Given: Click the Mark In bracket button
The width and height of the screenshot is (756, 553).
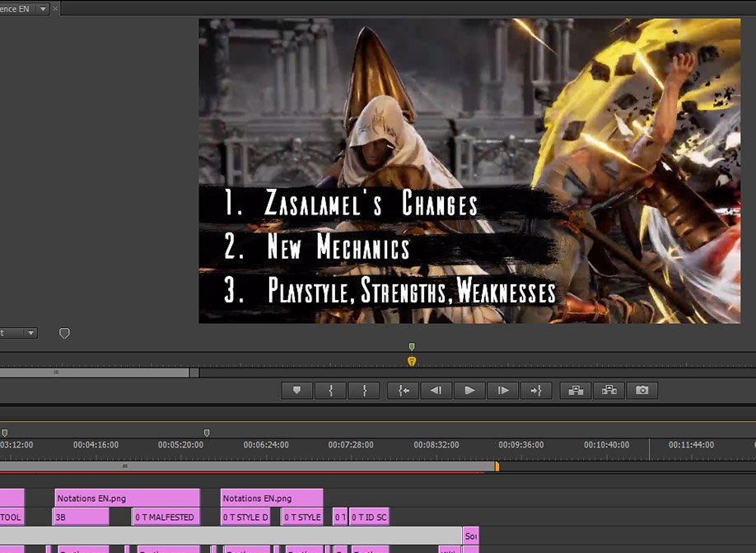Looking at the screenshot, I should pos(330,391).
